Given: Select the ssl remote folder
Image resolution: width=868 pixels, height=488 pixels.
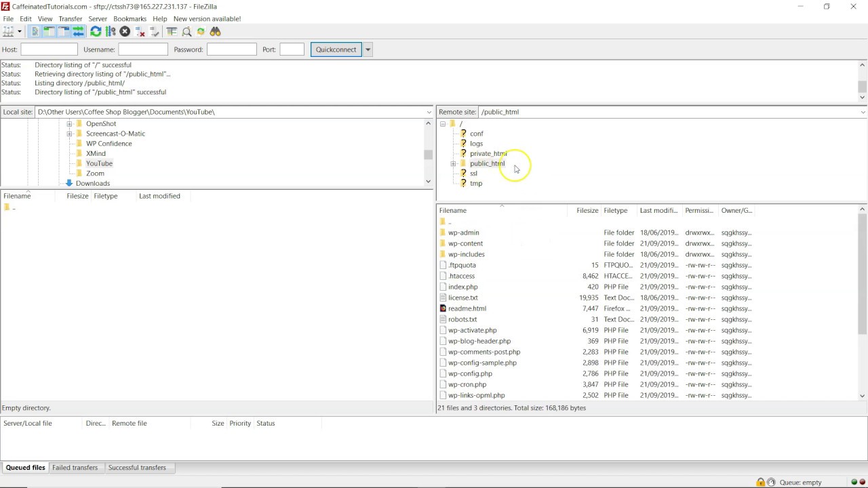Looking at the screenshot, I should pos(473,174).
